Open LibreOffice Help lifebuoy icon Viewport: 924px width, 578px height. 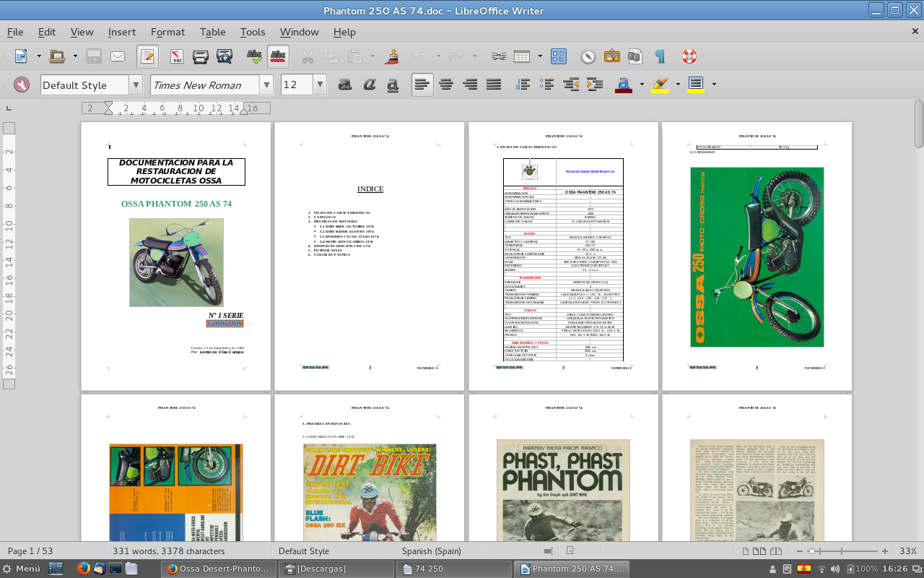click(x=689, y=56)
